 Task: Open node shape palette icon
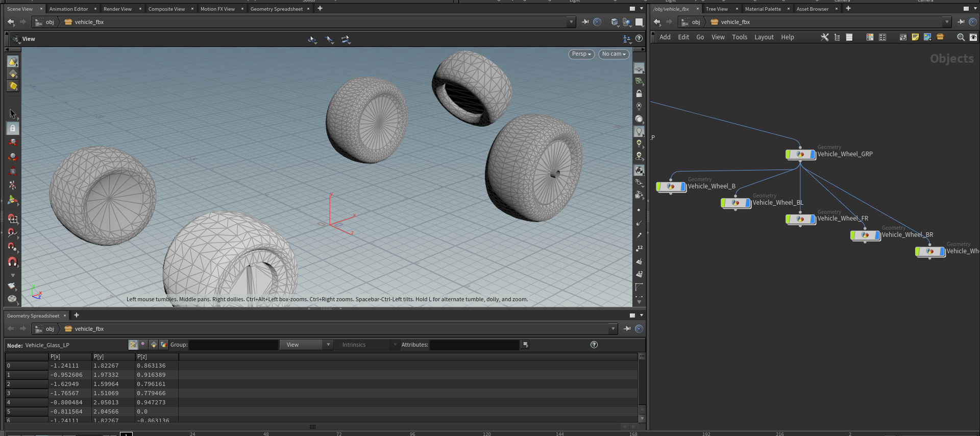pos(883,37)
